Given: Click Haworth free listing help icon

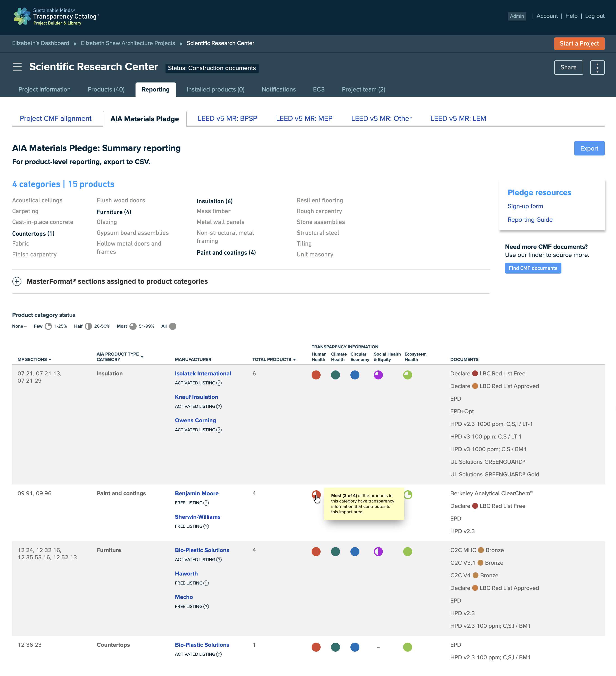Looking at the screenshot, I should click(x=206, y=583).
